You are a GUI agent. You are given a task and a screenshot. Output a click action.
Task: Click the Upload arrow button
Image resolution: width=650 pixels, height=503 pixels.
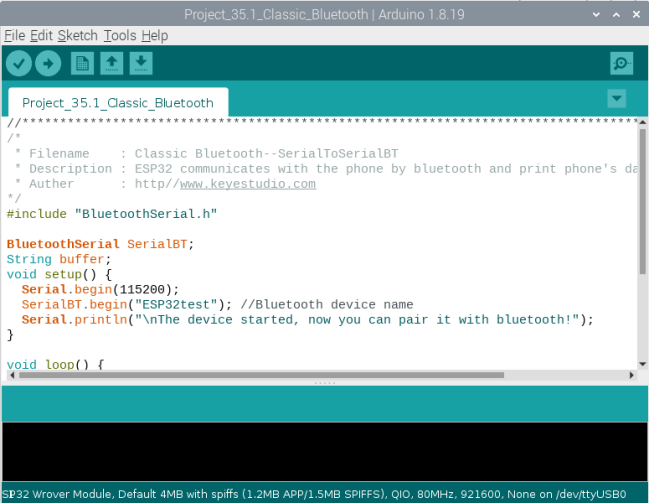click(48, 63)
